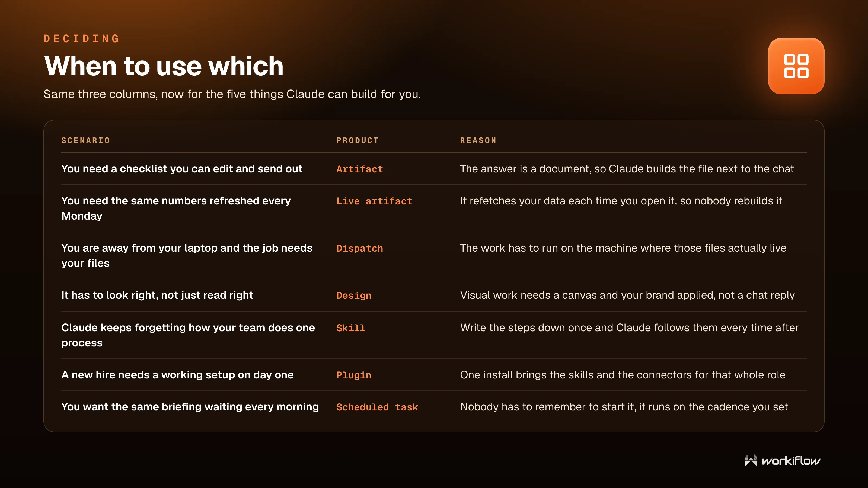Click the workiflow wordmark text
The width and height of the screenshot is (868, 488).
(791, 461)
